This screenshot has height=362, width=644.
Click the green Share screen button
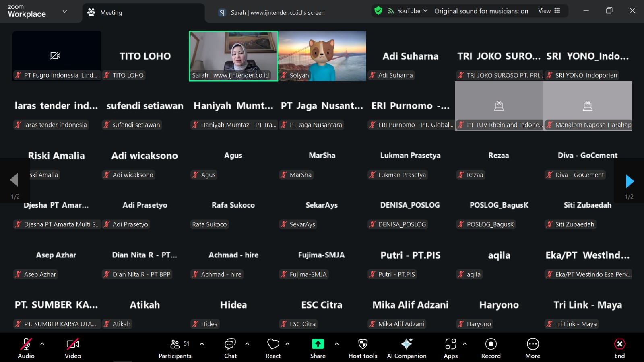click(x=318, y=348)
